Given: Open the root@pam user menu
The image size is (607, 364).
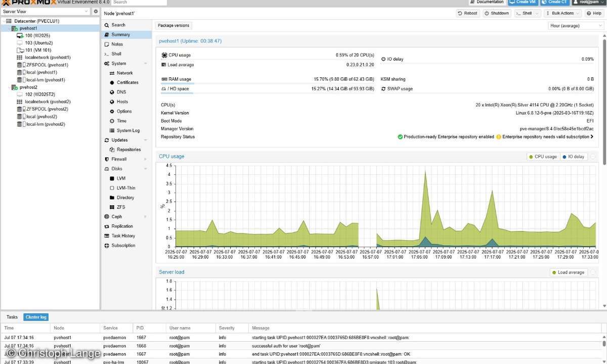Looking at the screenshot, I should click(x=589, y=2).
